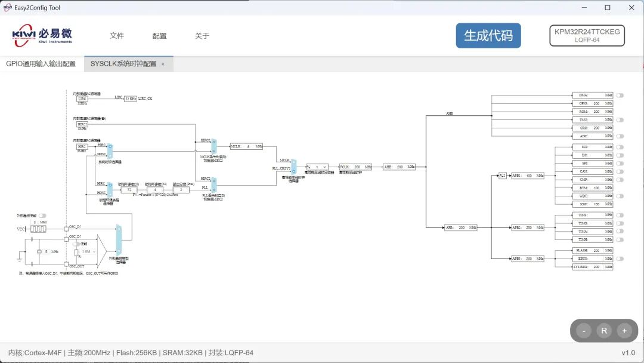Click the OSC_OUT pin square
Image resolution: width=644 pixels, height=363 pixels.
point(66,264)
